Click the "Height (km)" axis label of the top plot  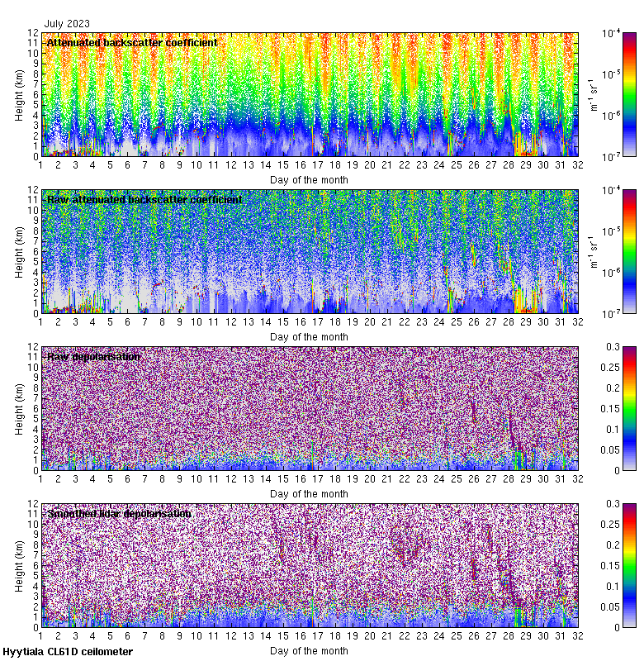coord(20,94)
